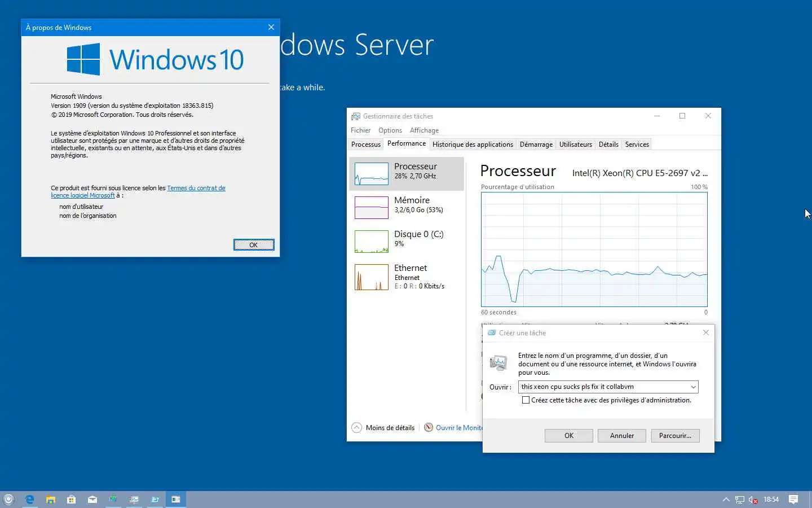
Task: Select Ethernet performance entry
Action: 407,277
